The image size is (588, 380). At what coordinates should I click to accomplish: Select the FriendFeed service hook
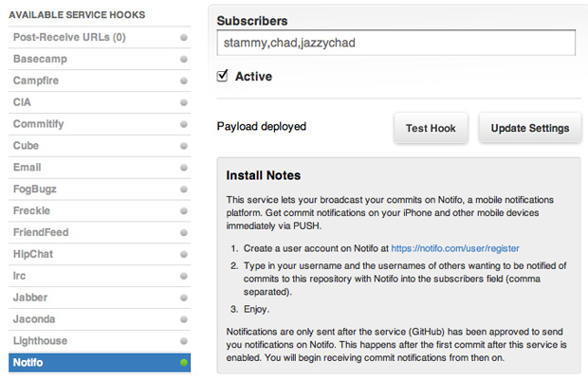(100, 233)
